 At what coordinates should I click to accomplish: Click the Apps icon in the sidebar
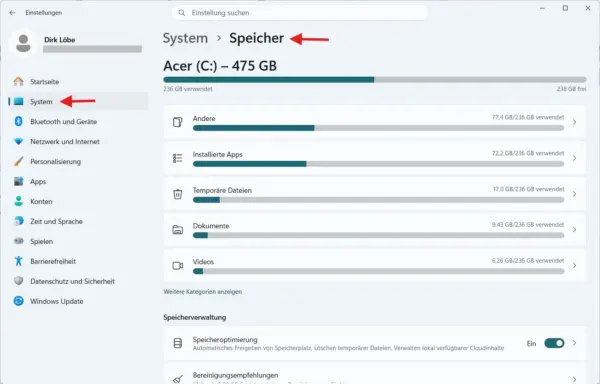18,181
